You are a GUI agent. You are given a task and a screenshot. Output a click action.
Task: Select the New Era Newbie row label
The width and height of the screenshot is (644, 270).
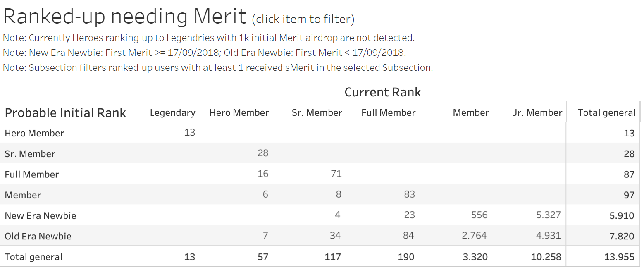40,216
